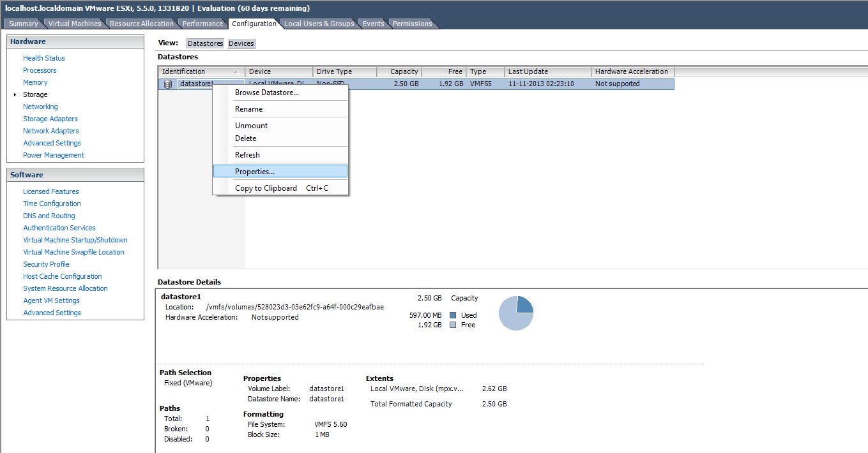Screen dimensions: 868x453
Task: Click the Software panel header
Action: pyautogui.click(x=75, y=175)
